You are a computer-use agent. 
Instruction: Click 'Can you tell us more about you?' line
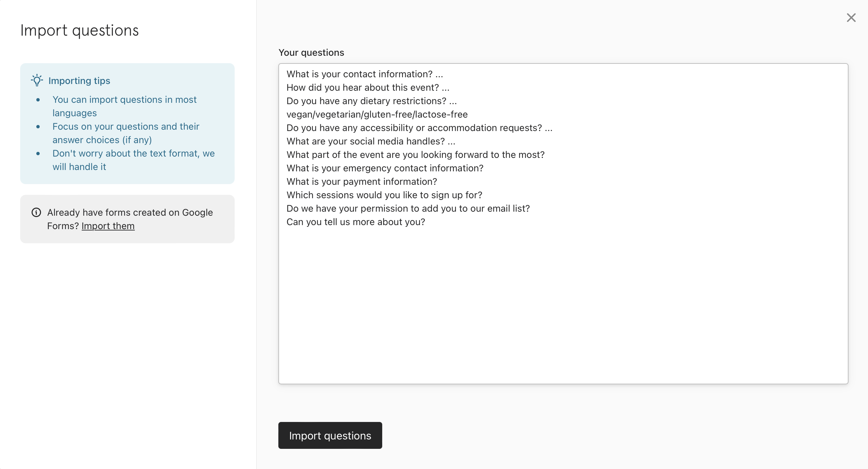(355, 222)
